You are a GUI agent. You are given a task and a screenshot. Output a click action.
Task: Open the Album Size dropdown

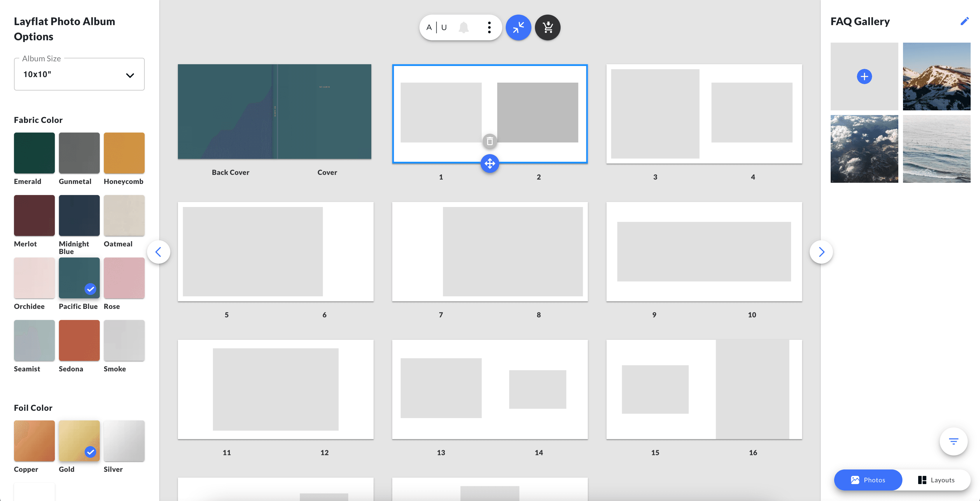coord(79,75)
